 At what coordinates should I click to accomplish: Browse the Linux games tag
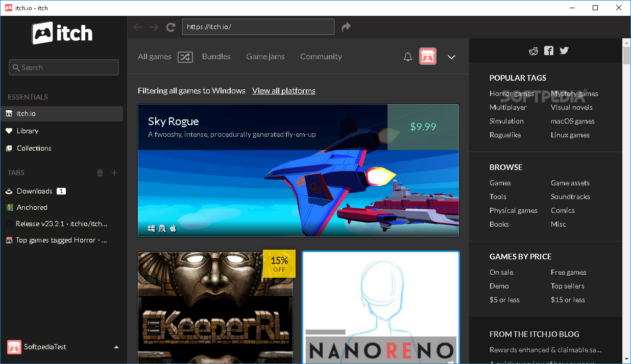[570, 135]
